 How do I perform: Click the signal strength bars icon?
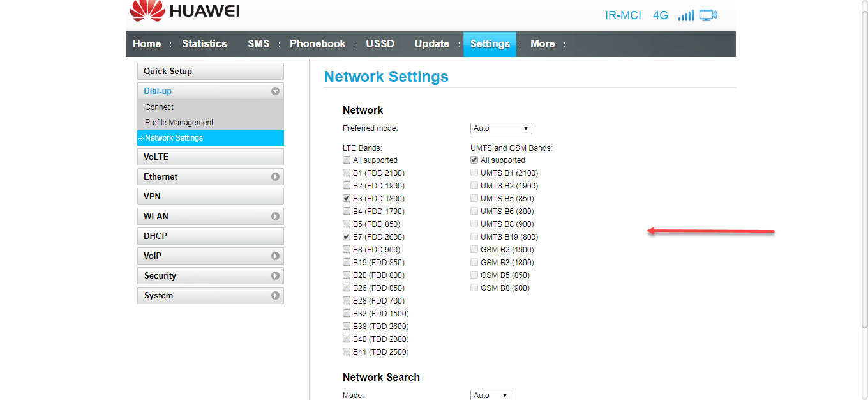[x=685, y=15]
